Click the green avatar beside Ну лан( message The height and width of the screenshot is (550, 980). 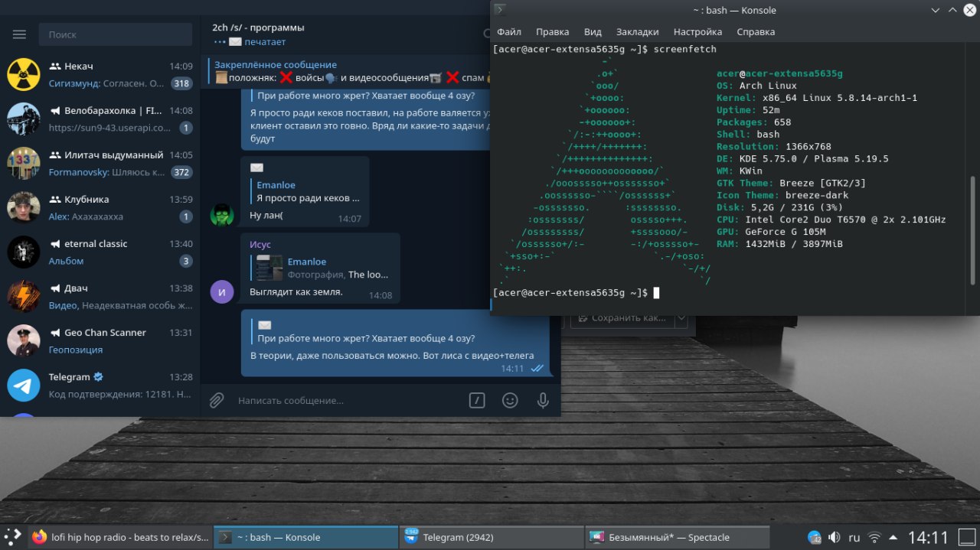(222, 216)
